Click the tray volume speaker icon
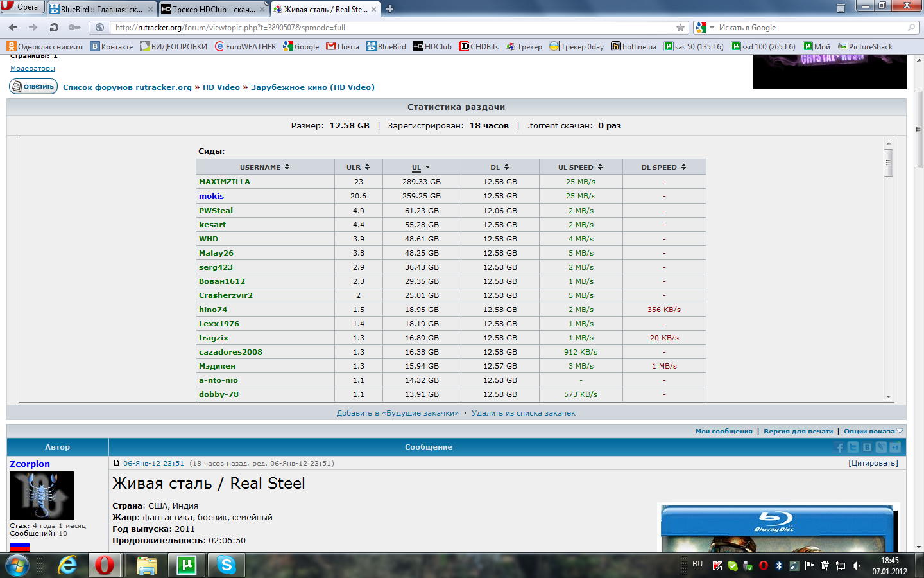This screenshot has width=924, height=578. [856, 566]
